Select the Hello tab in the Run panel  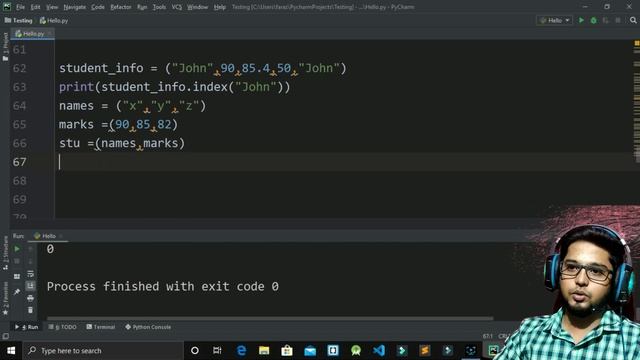click(x=45, y=236)
